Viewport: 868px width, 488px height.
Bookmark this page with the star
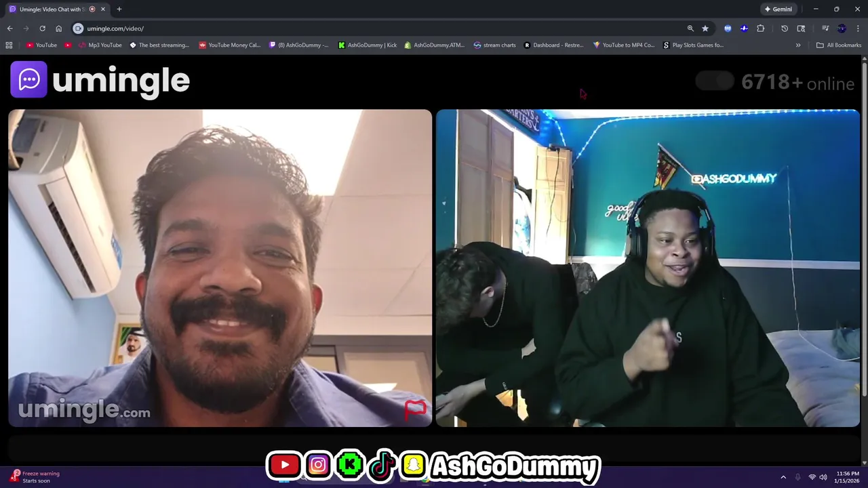pyautogui.click(x=705, y=28)
